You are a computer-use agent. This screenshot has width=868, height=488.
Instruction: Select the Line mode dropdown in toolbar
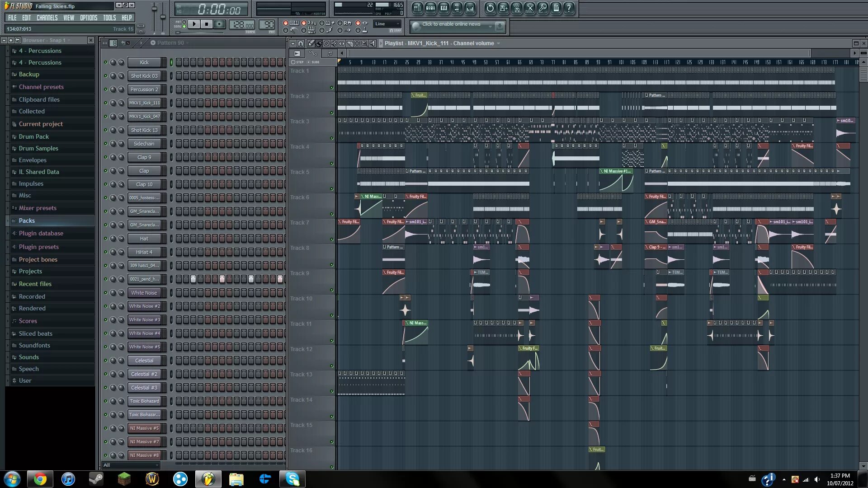387,23
